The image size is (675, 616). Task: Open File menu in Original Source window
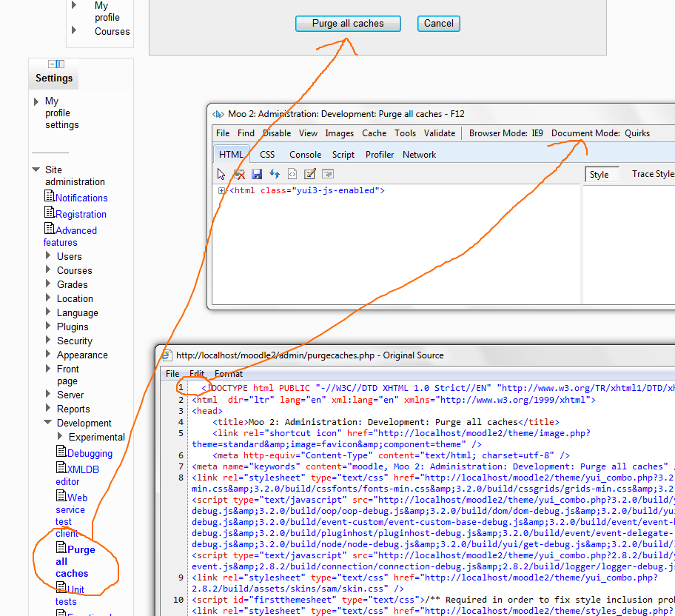click(172, 374)
